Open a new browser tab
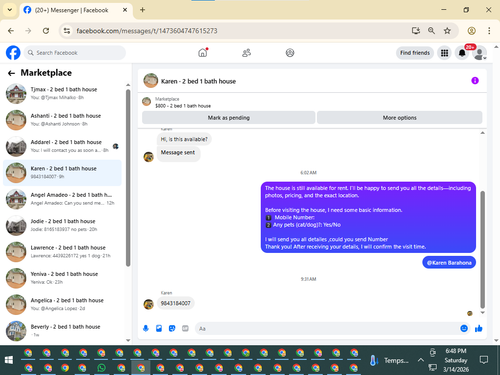500x375 pixels. [x=142, y=10]
